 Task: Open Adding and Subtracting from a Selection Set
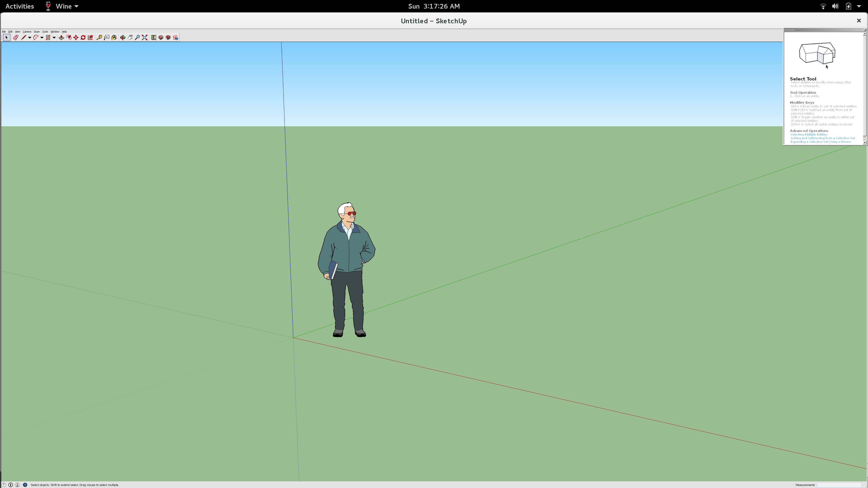pyautogui.click(x=823, y=138)
